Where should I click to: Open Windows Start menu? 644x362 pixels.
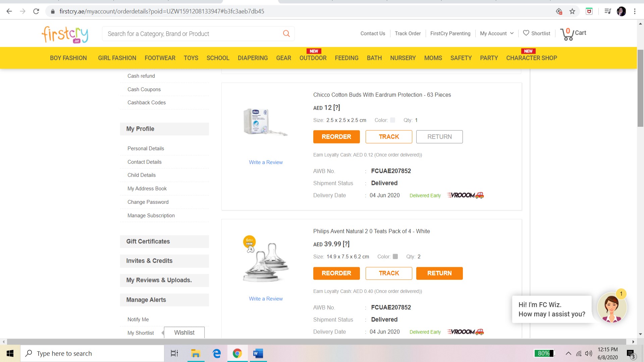tap(10, 353)
